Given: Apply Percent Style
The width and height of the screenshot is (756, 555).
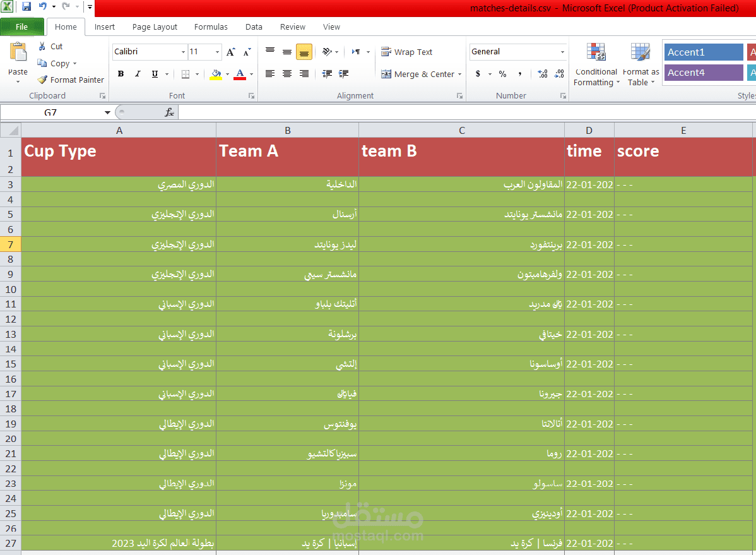Looking at the screenshot, I should click(x=502, y=74).
